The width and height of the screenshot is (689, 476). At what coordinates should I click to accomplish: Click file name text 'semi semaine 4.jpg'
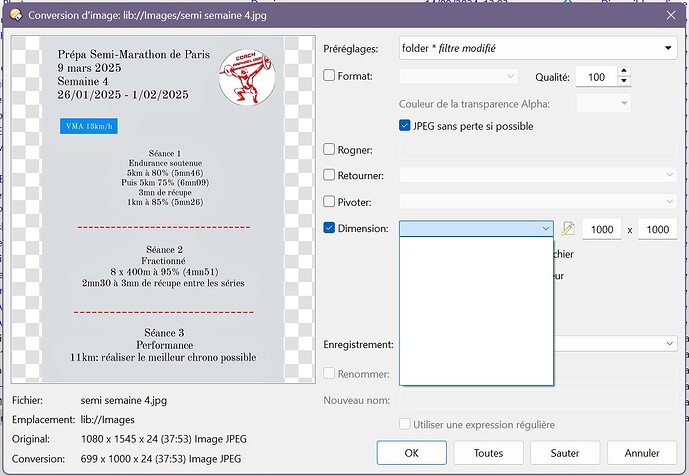click(x=123, y=400)
